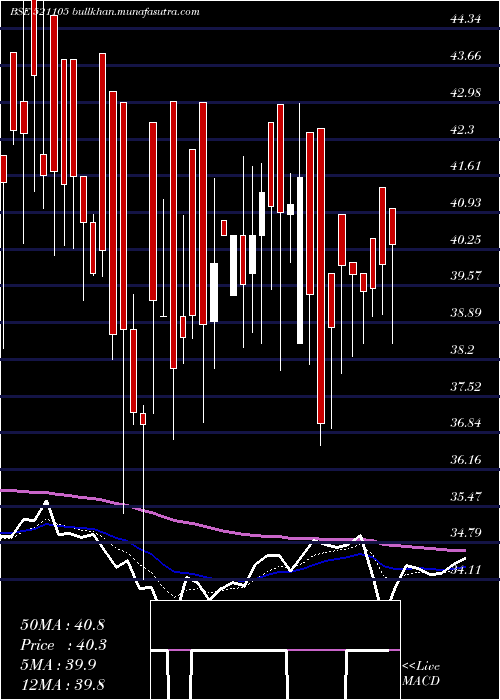Click the 50MA : 40.8 readout

(x=62, y=625)
